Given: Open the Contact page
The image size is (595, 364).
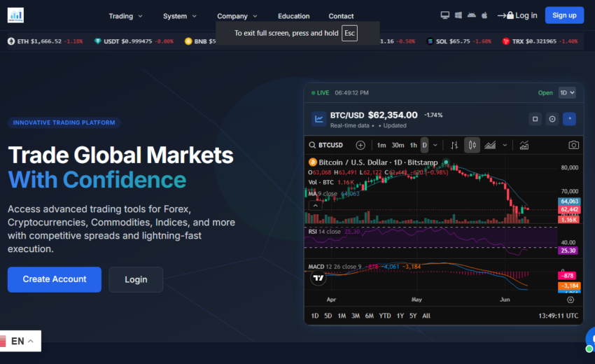Looking at the screenshot, I should pyautogui.click(x=341, y=16).
